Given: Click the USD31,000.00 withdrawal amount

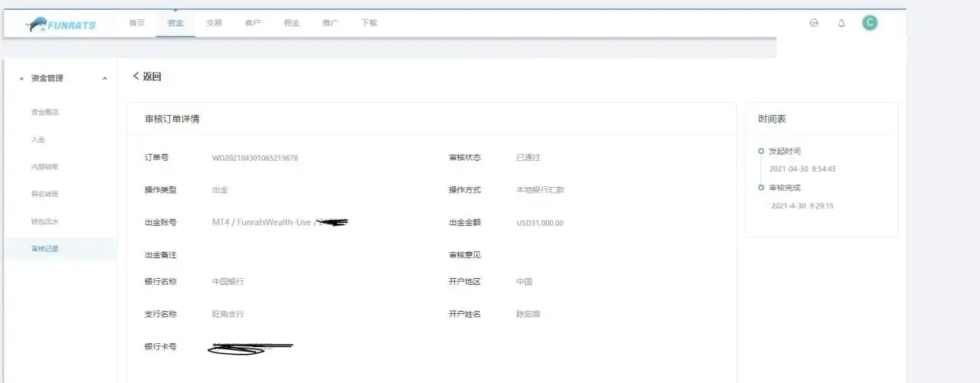Looking at the screenshot, I should [x=540, y=223].
